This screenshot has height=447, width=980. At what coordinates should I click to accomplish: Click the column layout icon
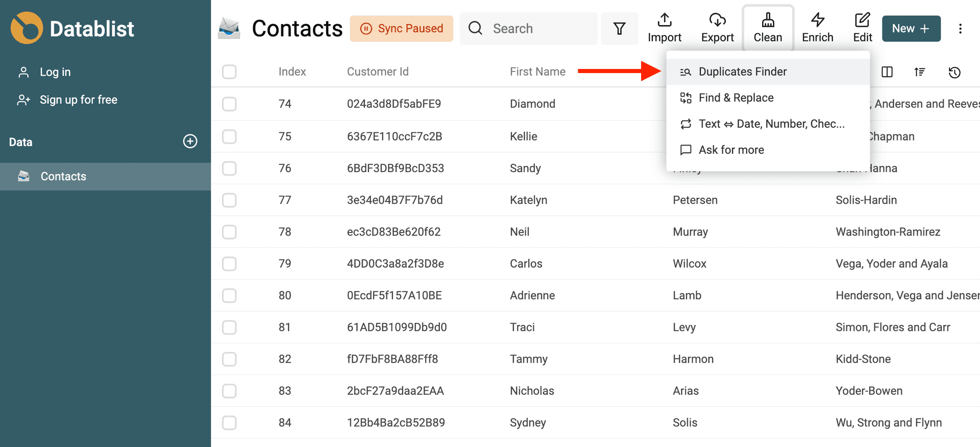pos(887,72)
